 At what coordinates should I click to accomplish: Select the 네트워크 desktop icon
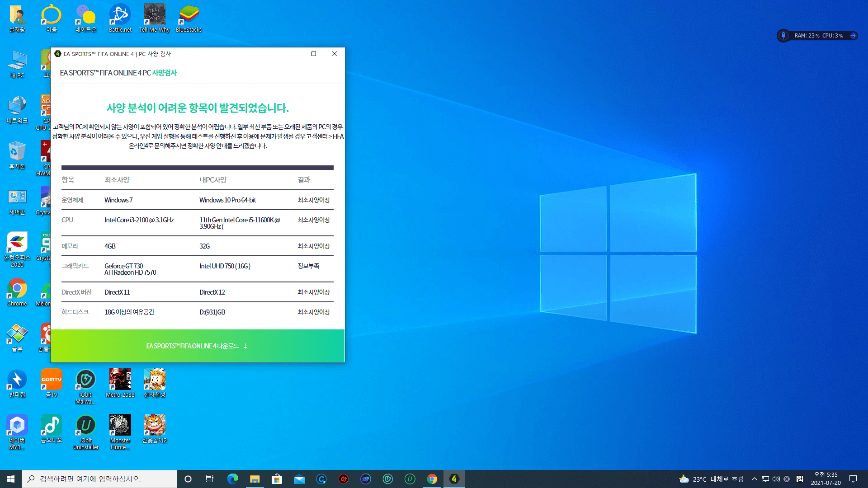tap(17, 110)
